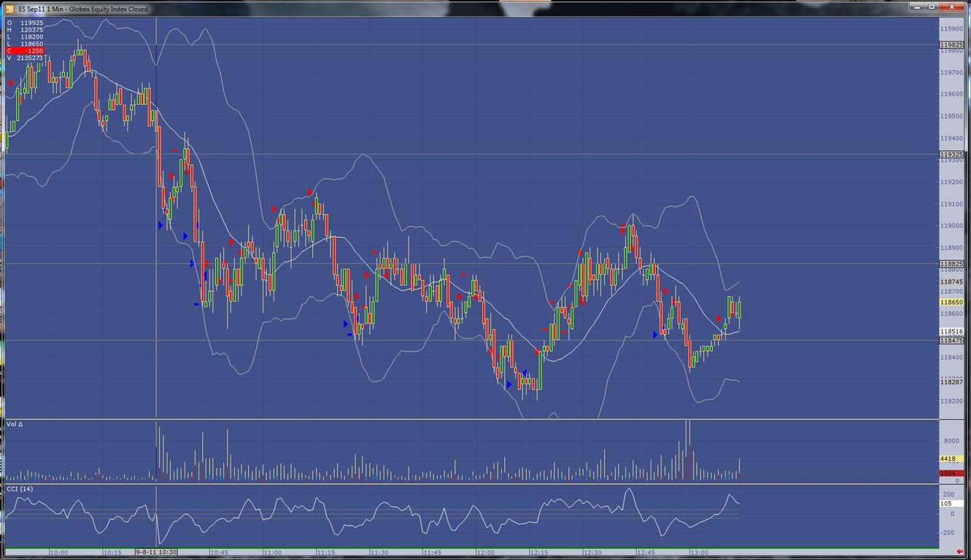Select the open value 'O 119925'
971x560 pixels.
pos(26,23)
